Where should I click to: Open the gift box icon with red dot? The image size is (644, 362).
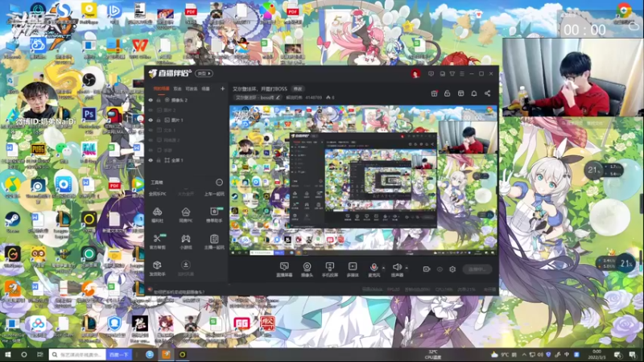click(434, 93)
